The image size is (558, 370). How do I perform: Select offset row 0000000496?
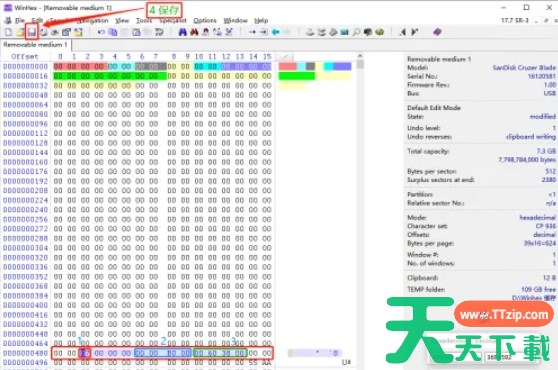25,363
